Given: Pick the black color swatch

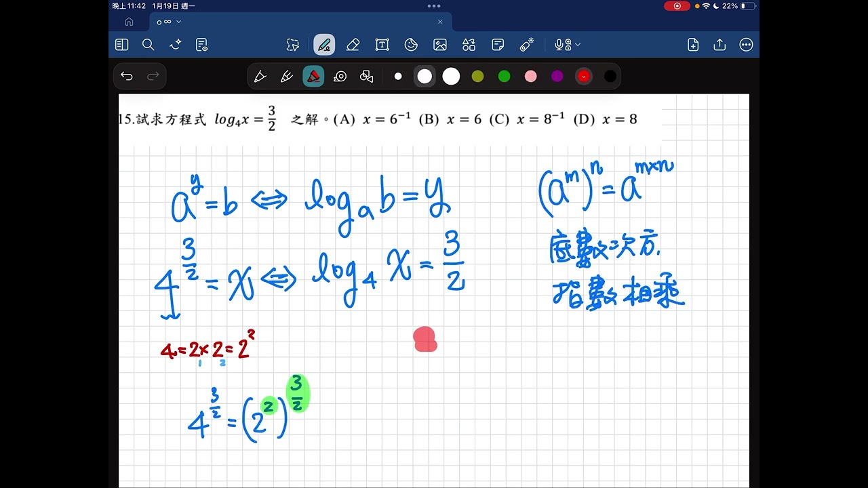Looking at the screenshot, I should (x=610, y=77).
